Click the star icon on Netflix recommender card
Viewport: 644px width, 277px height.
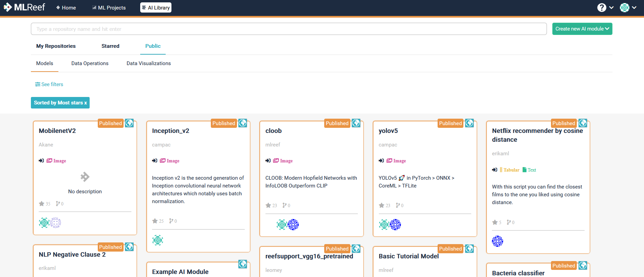[x=495, y=222]
